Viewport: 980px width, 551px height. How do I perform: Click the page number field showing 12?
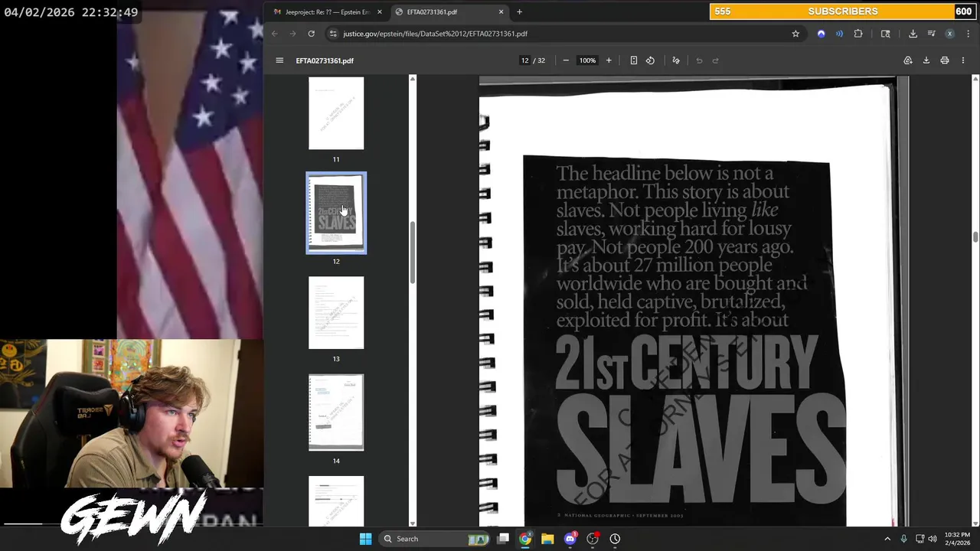coord(525,60)
